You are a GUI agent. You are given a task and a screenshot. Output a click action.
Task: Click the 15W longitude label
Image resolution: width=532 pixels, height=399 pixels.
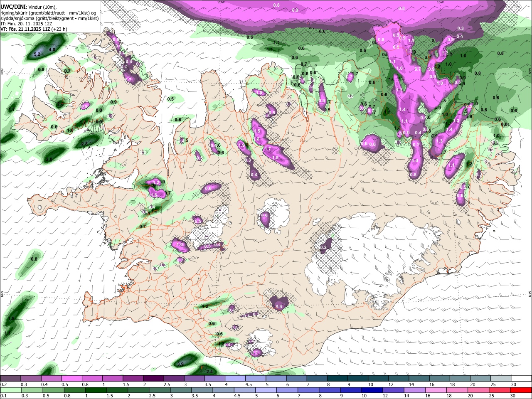click(440, 2)
